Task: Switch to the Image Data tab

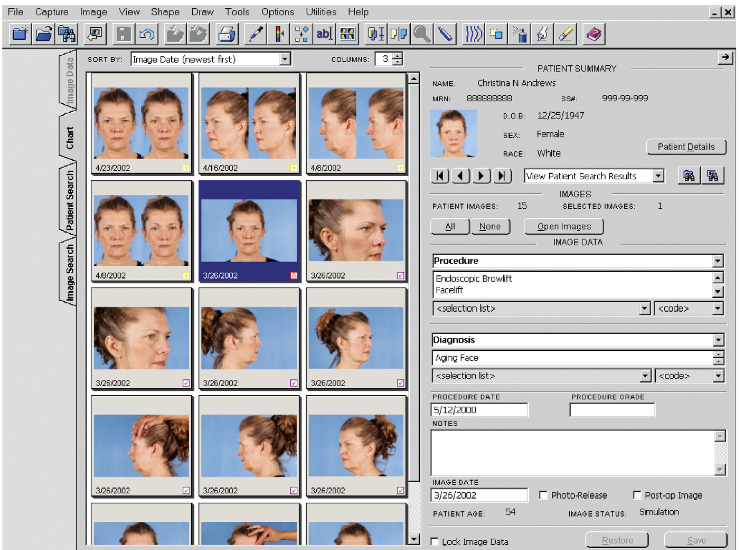Action: [x=69, y=81]
